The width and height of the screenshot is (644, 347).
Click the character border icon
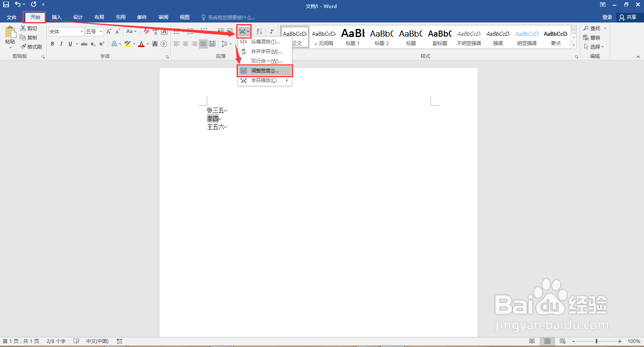click(164, 31)
